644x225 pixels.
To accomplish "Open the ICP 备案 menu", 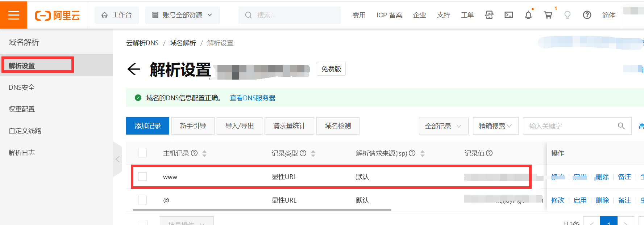I will [389, 15].
